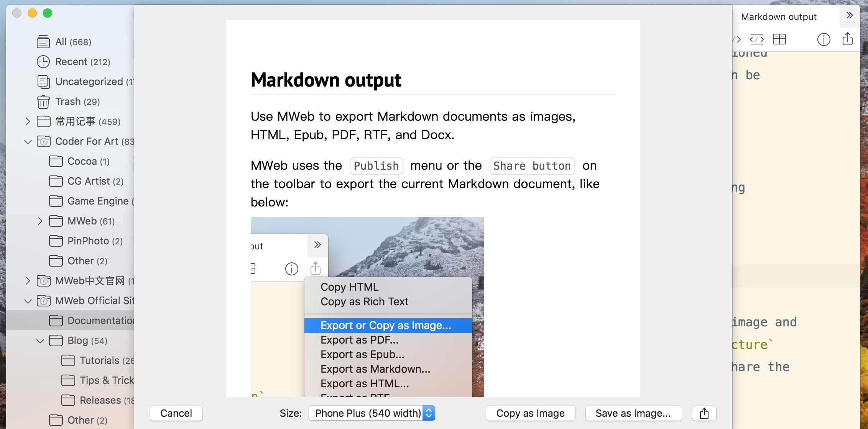
Task: Open Recent notes via the clock icon
Action: pos(43,61)
